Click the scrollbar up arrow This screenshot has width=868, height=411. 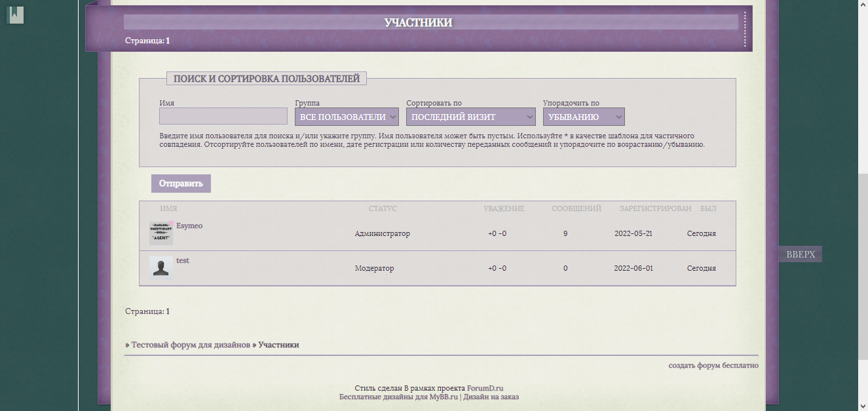point(863,5)
